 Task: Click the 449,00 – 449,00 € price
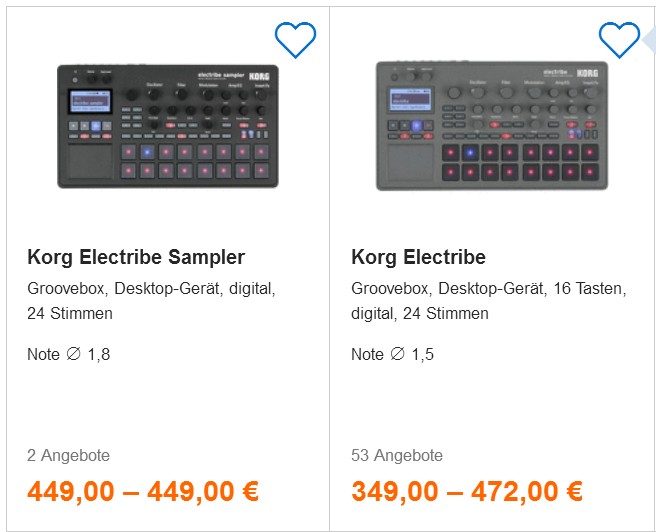[143, 491]
